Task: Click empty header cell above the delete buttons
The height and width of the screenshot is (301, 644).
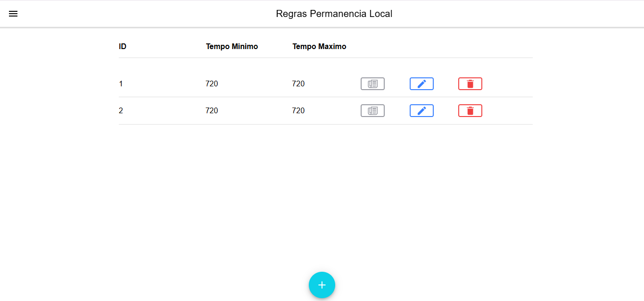Action: tap(470, 46)
